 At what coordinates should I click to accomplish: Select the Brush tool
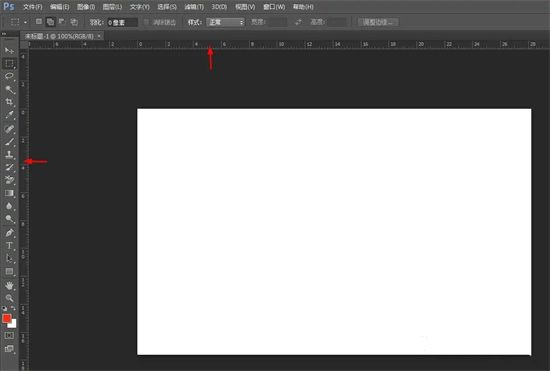pos(9,142)
